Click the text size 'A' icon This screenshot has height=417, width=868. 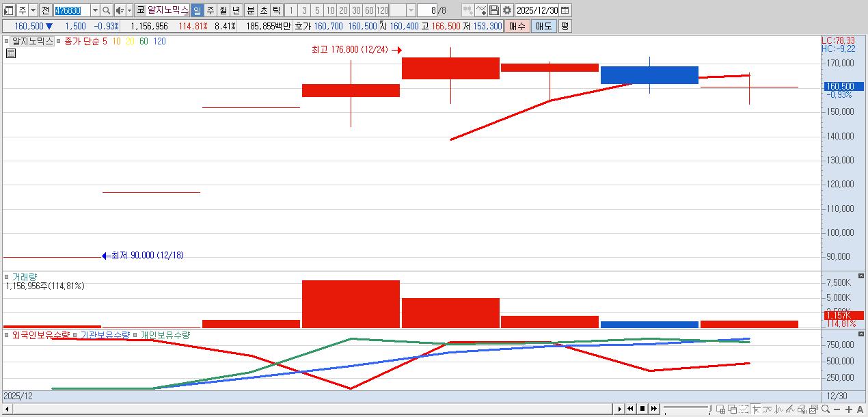[x=860, y=409]
